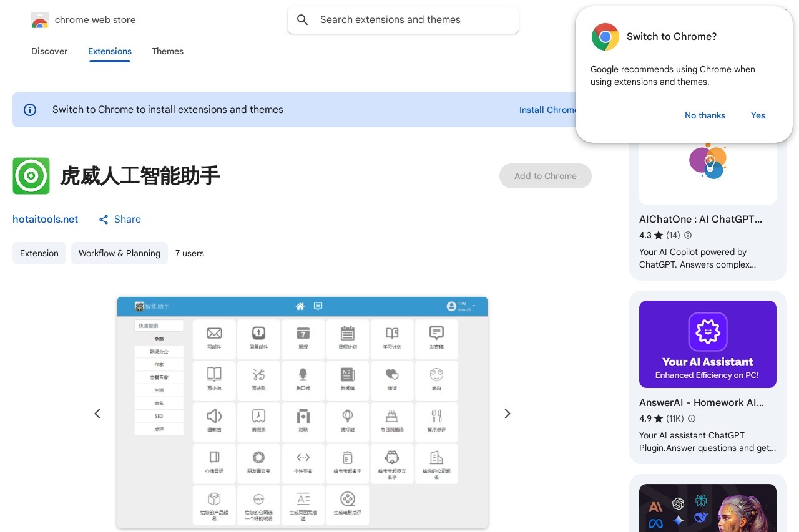Select 职场办公 in the preview sidebar
This screenshot has height=532, width=799.
(159, 352)
